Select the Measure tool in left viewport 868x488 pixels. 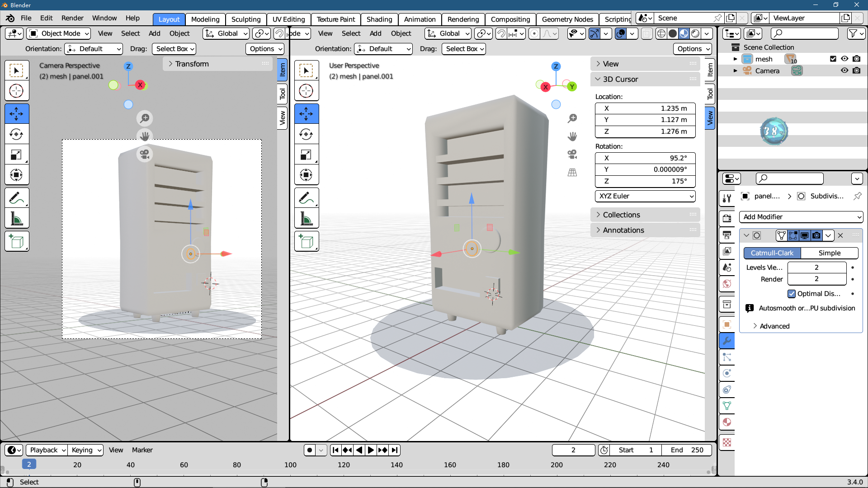click(17, 219)
